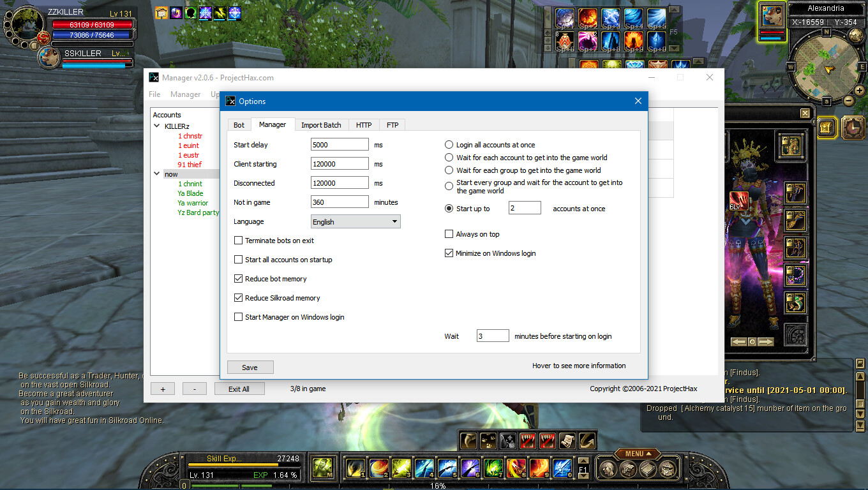
Task: Enable Terminate bots on exit checkbox
Action: click(x=239, y=241)
